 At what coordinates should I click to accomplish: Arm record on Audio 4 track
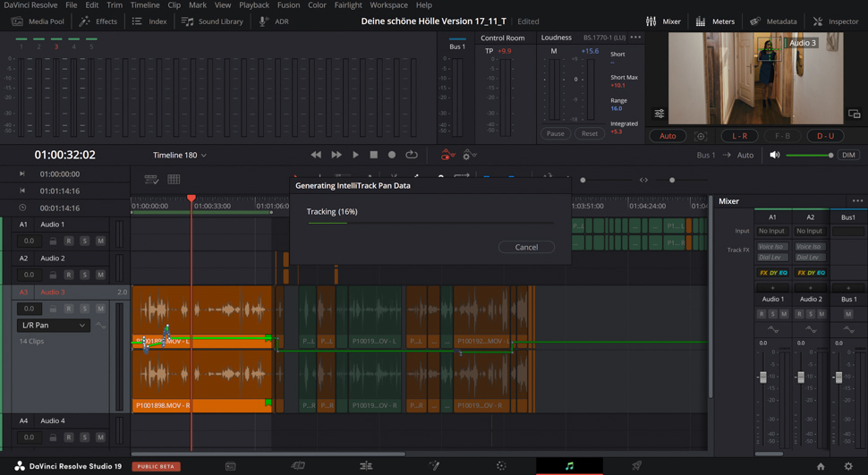[x=69, y=437]
